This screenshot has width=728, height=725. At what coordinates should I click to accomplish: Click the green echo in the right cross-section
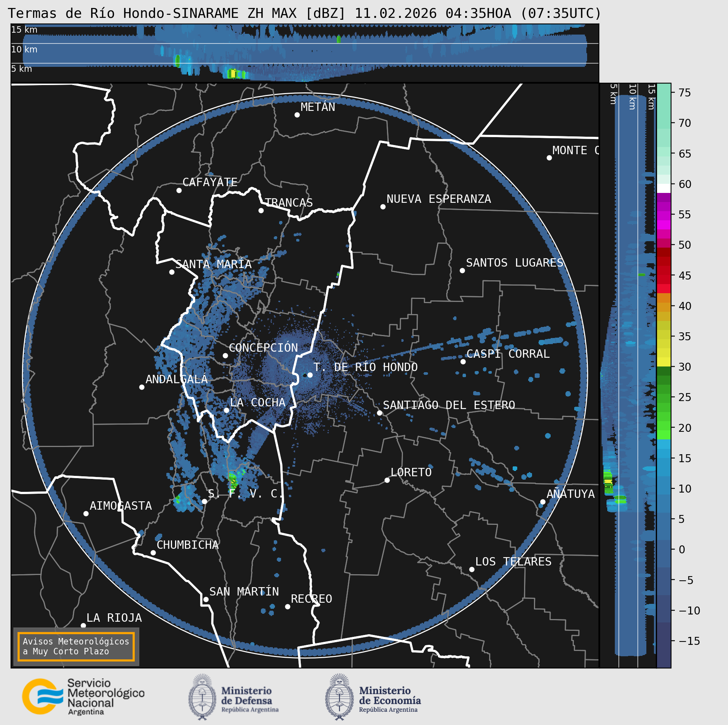608,482
